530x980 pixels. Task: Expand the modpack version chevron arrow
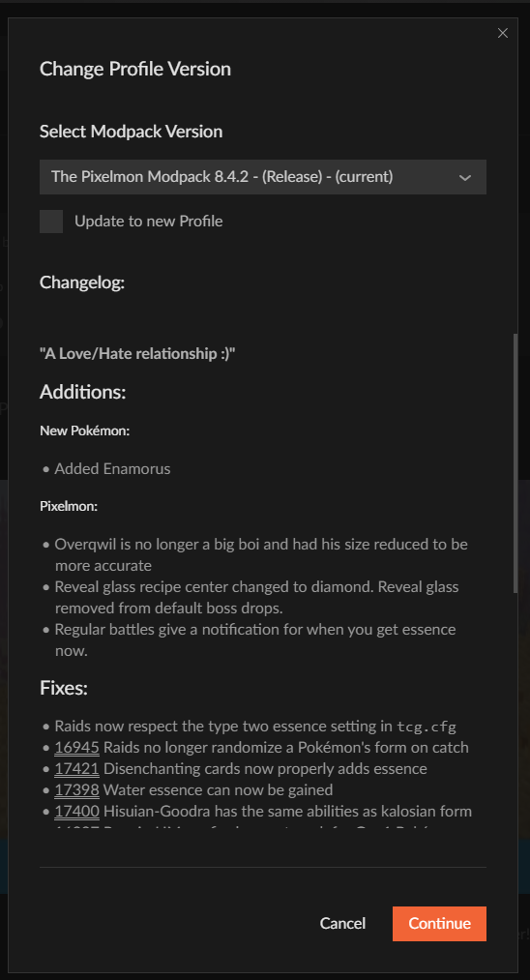pyautogui.click(x=465, y=177)
